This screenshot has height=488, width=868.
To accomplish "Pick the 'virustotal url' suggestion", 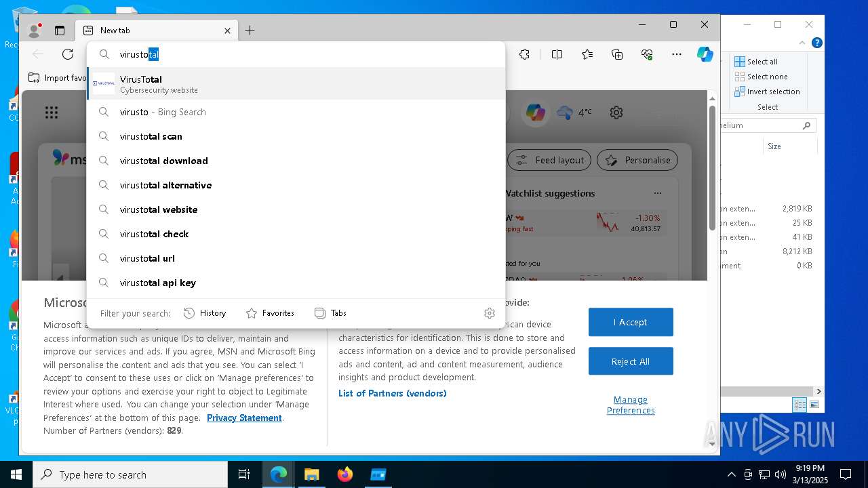I will pos(296,258).
